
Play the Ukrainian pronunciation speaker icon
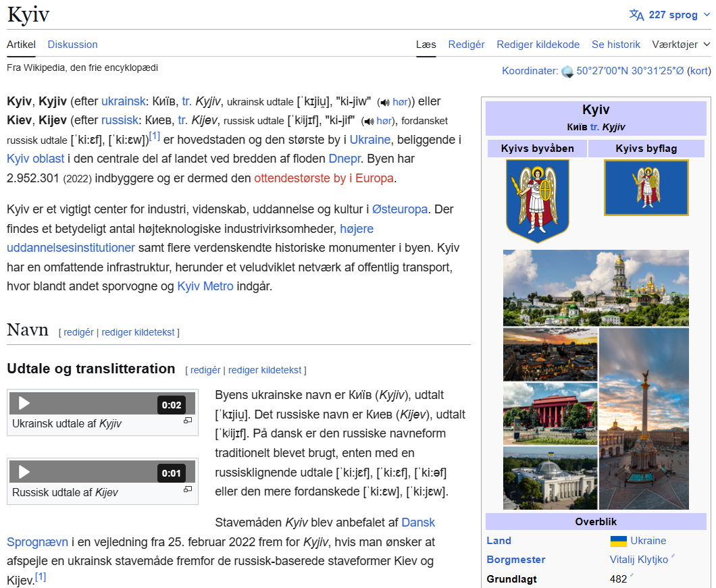(x=385, y=102)
